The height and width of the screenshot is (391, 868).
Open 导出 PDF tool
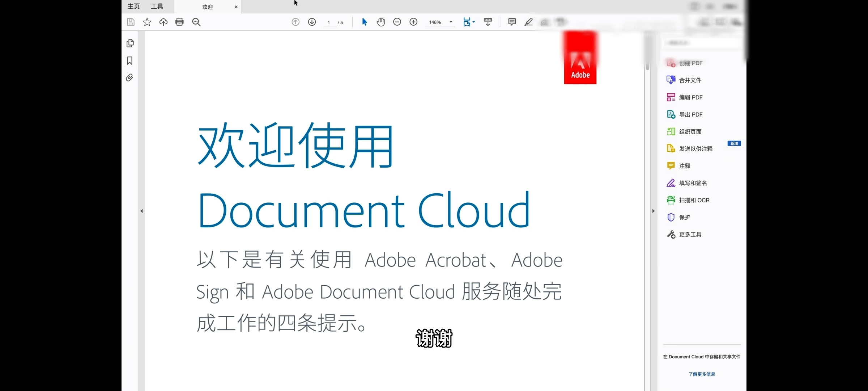(x=684, y=114)
